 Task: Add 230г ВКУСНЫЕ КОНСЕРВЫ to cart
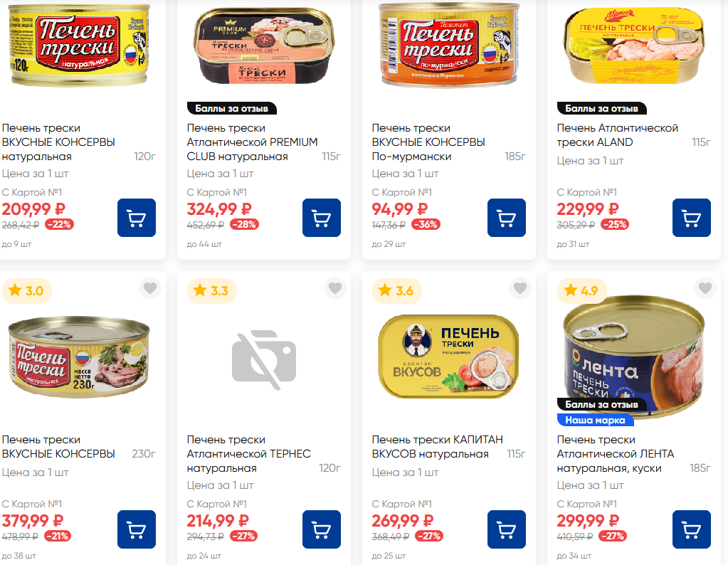point(136,529)
